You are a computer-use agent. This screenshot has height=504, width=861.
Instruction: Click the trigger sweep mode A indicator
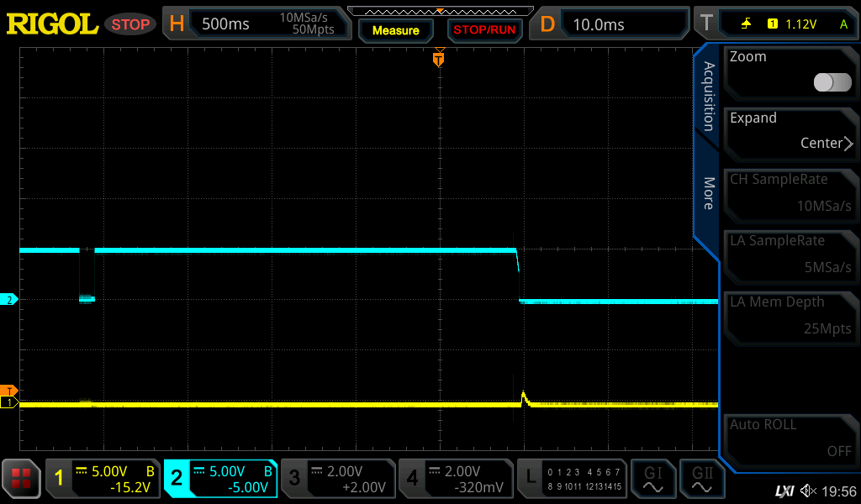[x=843, y=24]
